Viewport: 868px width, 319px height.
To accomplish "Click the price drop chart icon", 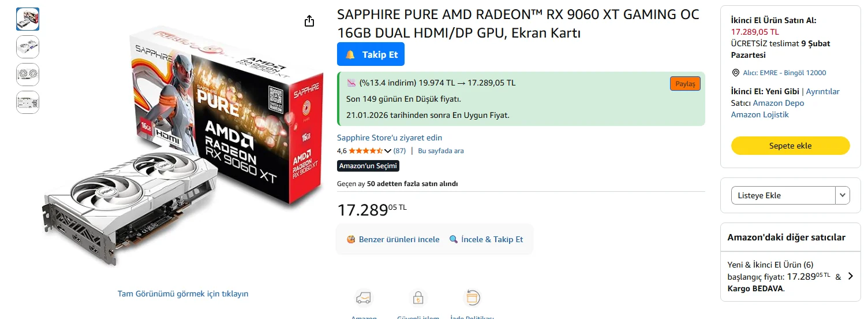I will click(351, 83).
